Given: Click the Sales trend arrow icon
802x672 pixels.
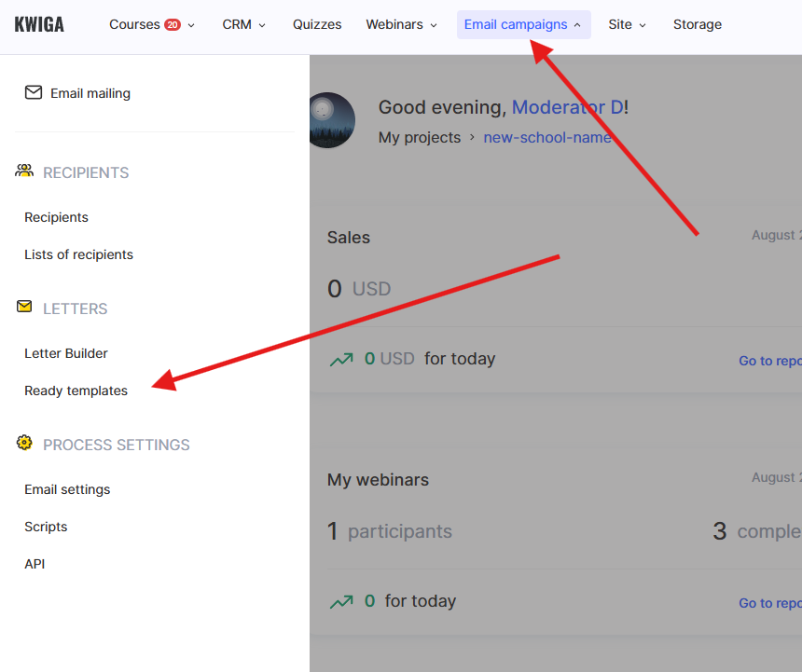Looking at the screenshot, I should click(x=341, y=359).
